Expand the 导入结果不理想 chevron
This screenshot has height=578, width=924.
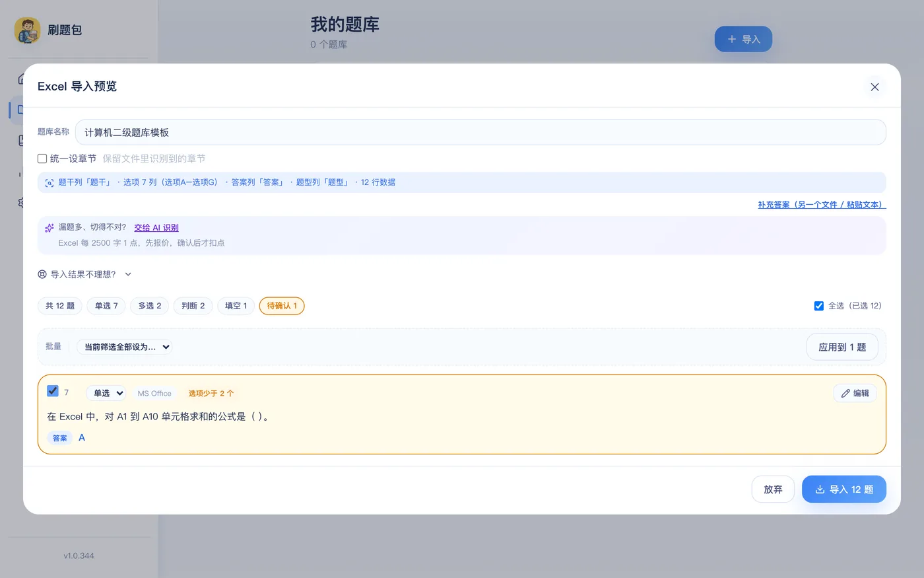click(x=128, y=274)
